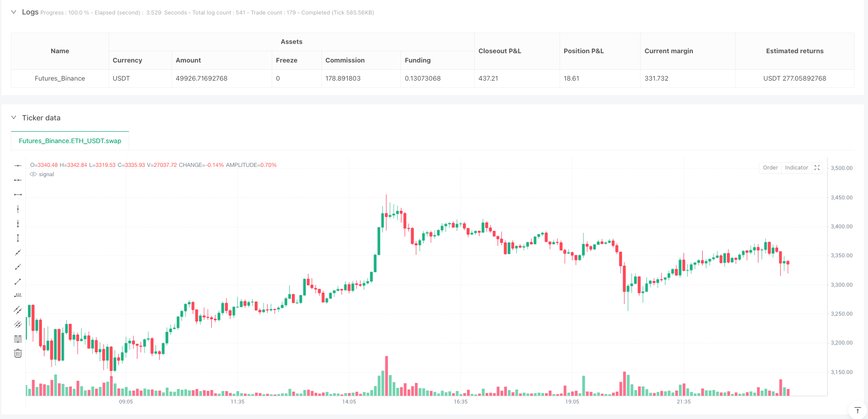Collapse the Logs section
Viewport: 868px width, 419px height.
14,11
